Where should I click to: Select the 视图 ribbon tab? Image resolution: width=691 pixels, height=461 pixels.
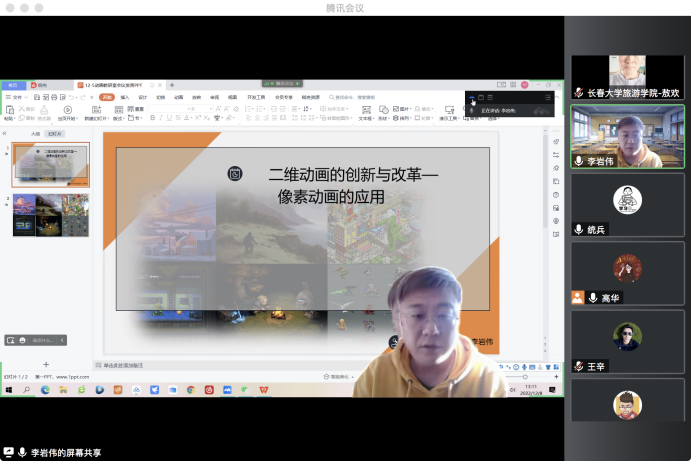tap(232, 97)
